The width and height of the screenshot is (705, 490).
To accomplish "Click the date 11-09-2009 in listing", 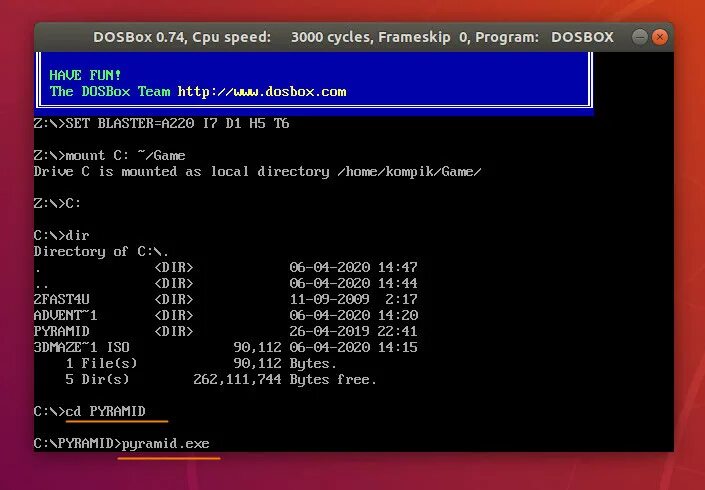I will coord(330,299).
